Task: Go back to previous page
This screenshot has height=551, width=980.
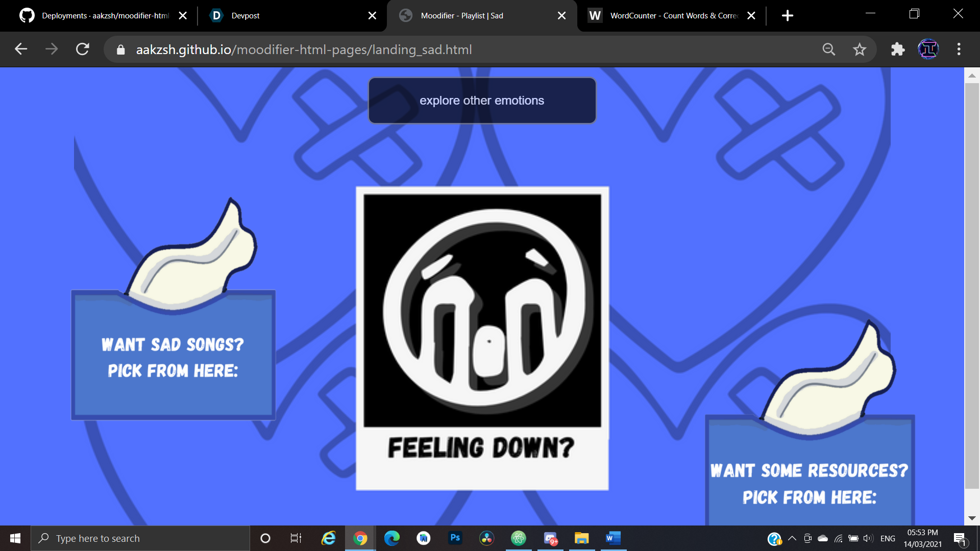Action: click(21, 49)
